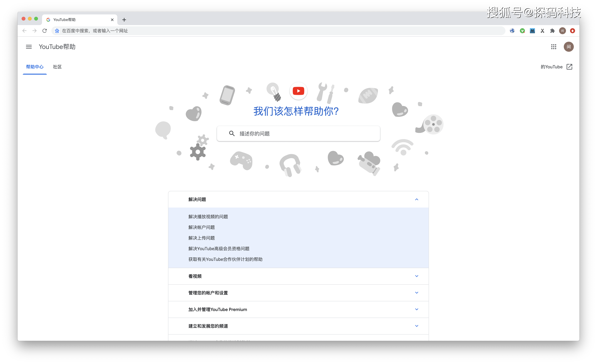Open the blue M extension icon
This screenshot has width=597, height=364.
click(x=532, y=31)
